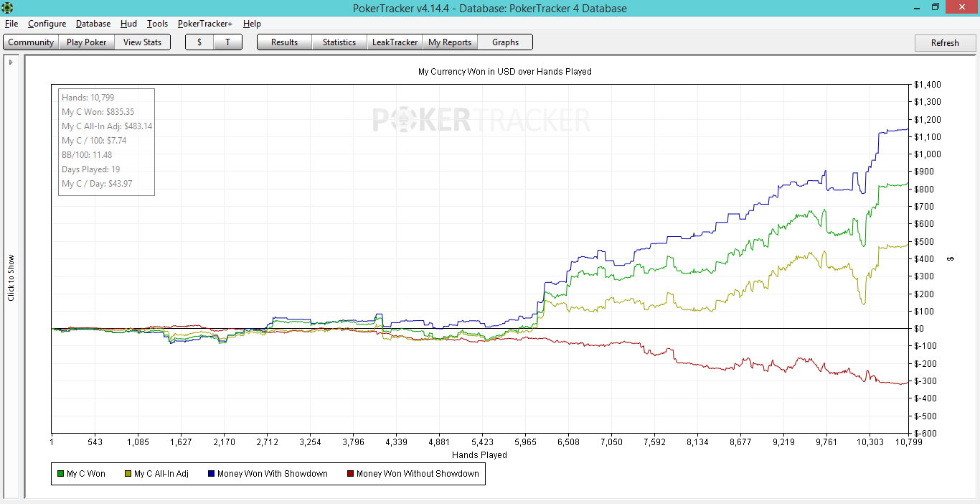The height and width of the screenshot is (504, 980).
Task: Click the 'Days Played: 19' stat
Action: click(91, 169)
